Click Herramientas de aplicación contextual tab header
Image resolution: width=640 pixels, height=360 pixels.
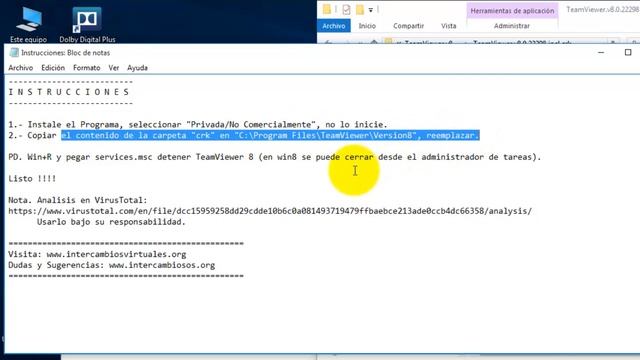click(x=512, y=11)
